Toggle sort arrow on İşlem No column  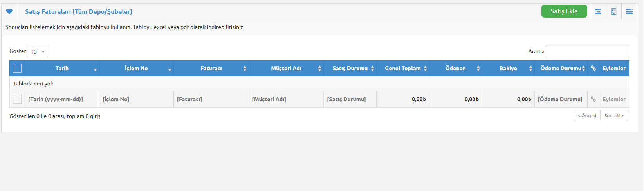pyautogui.click(x=170, y=69)
